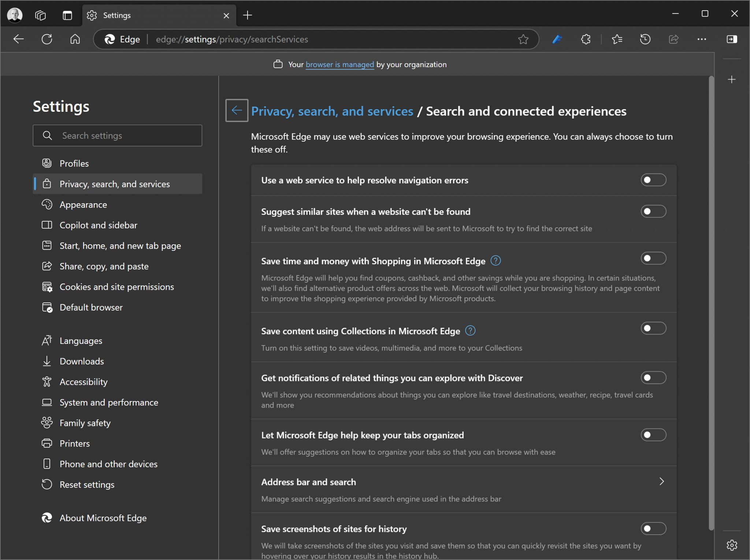Open the browser more options menu
Image resolution: width=750 pixels, height=560 pixels.
(x=702, y=39)
